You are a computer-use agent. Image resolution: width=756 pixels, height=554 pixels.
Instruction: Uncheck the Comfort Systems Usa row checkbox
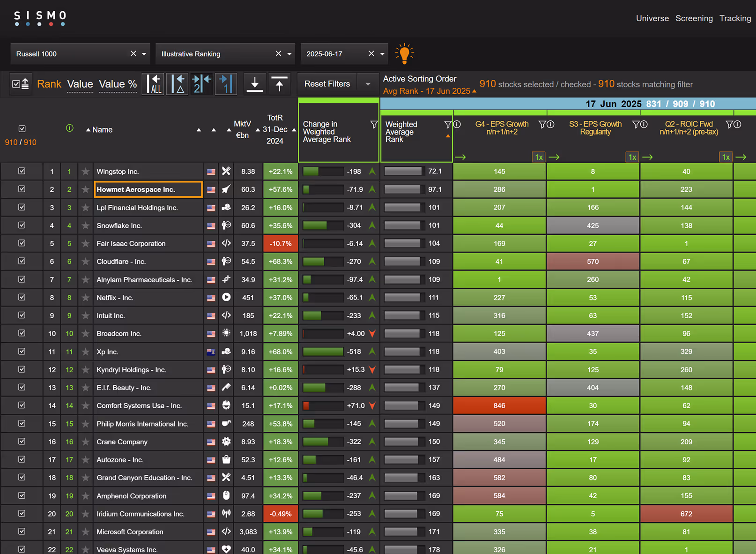(22, 405)
